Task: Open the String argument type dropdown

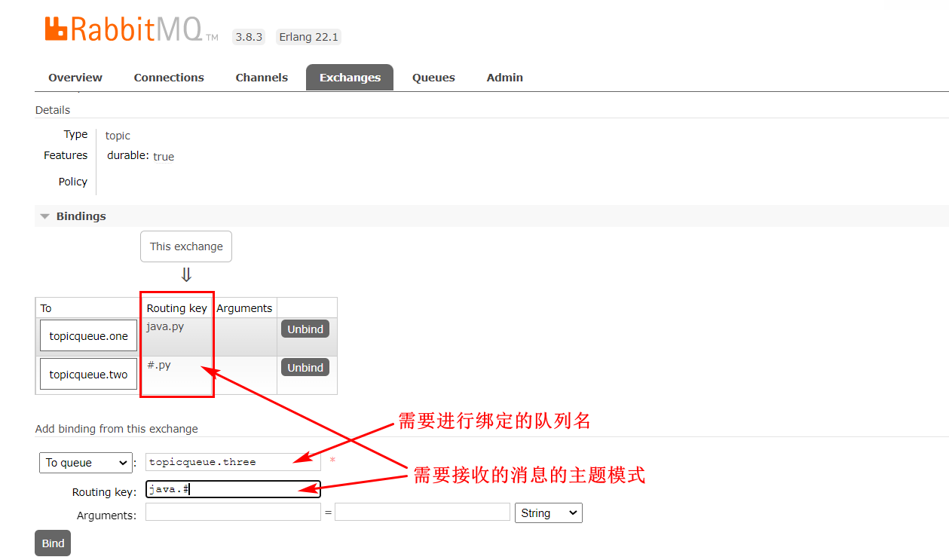Action: pyautogui.click(x=548, y=513)
